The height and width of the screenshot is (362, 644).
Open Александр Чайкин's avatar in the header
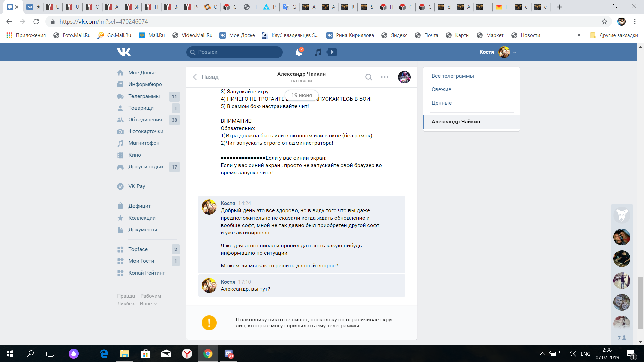404,77
